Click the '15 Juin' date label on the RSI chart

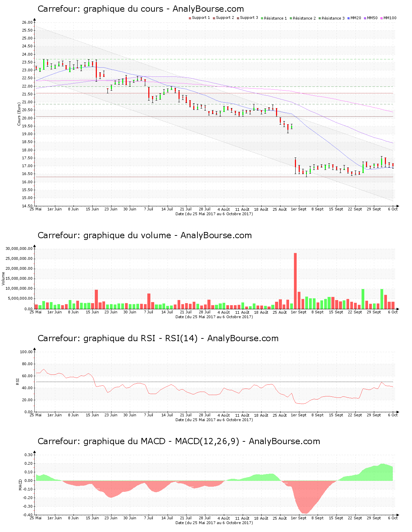(x=92, y=415)
